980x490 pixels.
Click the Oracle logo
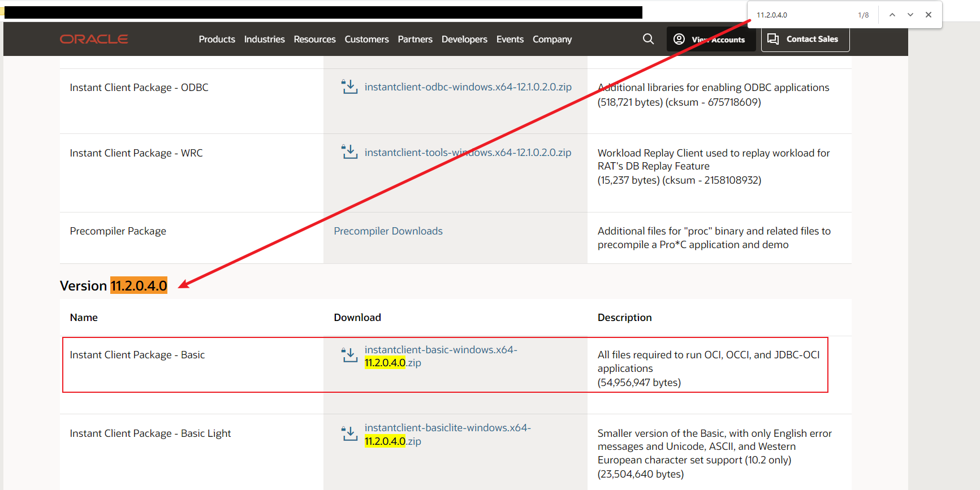tap(94, 39)
